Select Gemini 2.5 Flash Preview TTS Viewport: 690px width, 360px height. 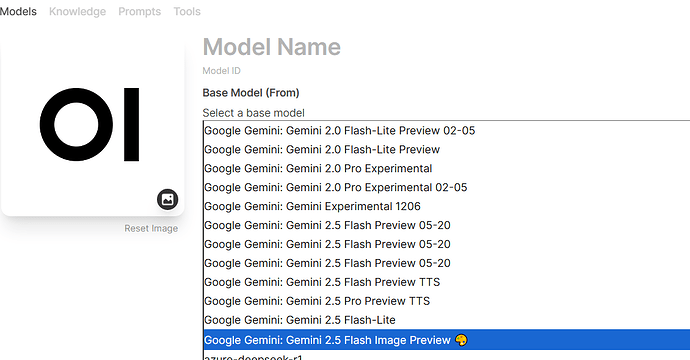coord(447,282)
